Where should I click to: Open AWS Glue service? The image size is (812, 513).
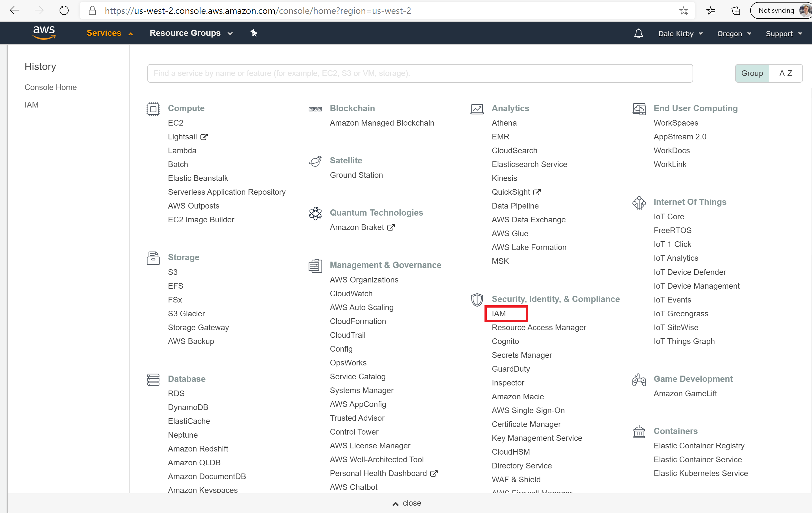click(x=510, y=233)
